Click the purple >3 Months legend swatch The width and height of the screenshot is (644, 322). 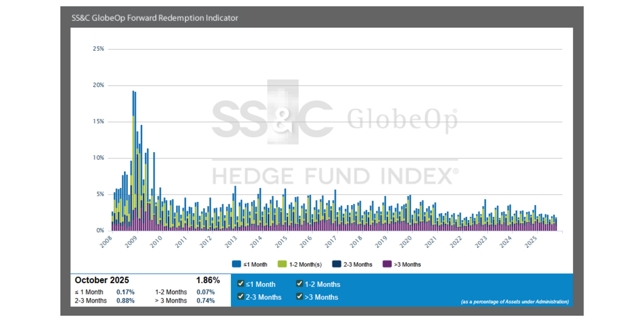(x=387, y=265)
